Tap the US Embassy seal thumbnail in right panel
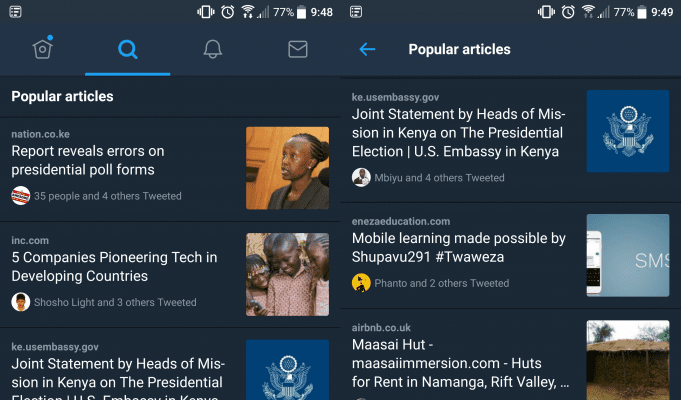 pos(627,131)
